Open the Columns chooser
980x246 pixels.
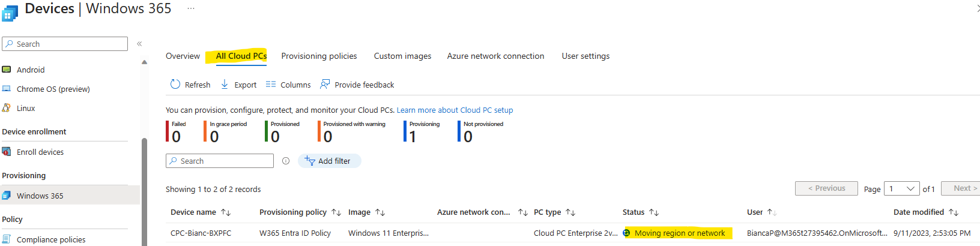[288, 85]
